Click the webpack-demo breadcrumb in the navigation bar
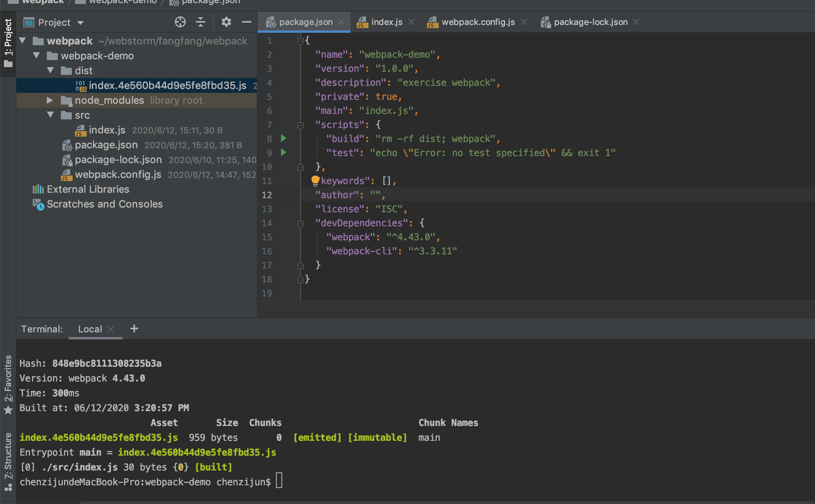 [x=116, y=2]
